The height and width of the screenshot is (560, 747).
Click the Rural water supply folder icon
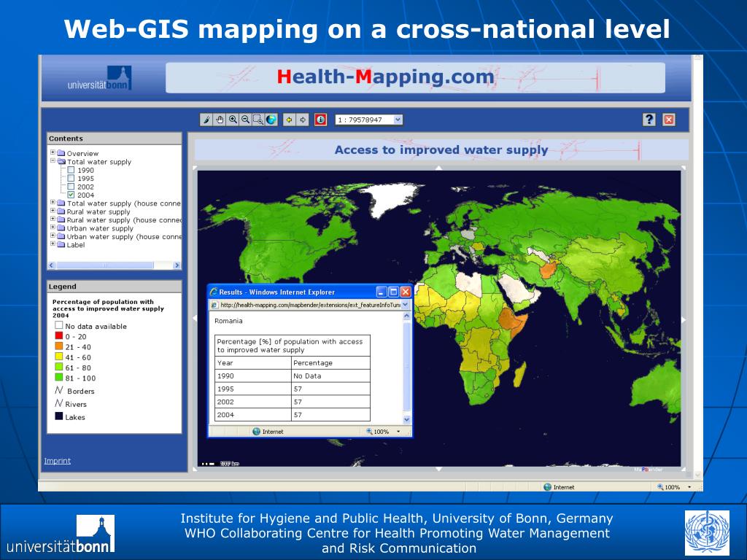pyautogui.click(x=61, y=211)
